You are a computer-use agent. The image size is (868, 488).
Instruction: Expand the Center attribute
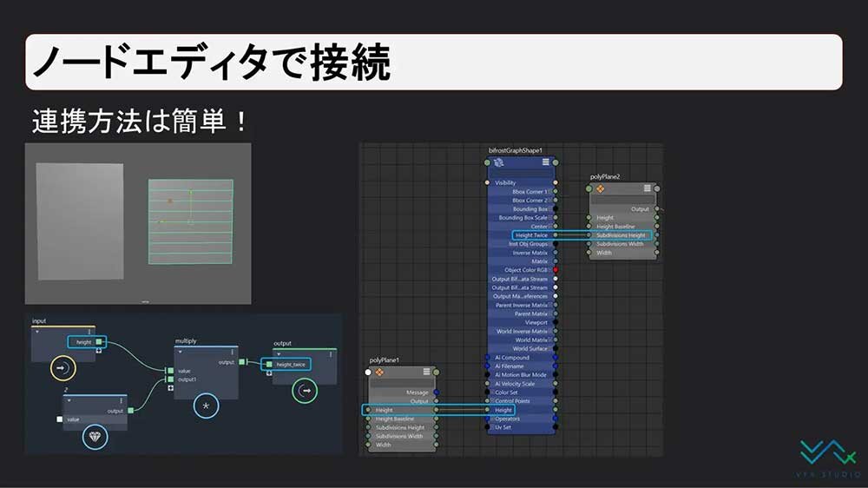(x=549, y=227)
